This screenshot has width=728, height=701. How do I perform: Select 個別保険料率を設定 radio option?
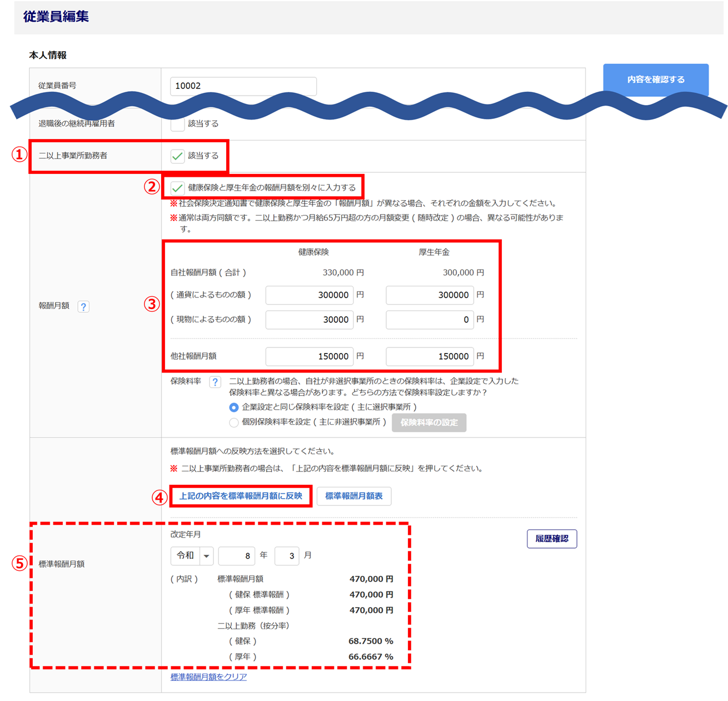(x=234, y=422)
